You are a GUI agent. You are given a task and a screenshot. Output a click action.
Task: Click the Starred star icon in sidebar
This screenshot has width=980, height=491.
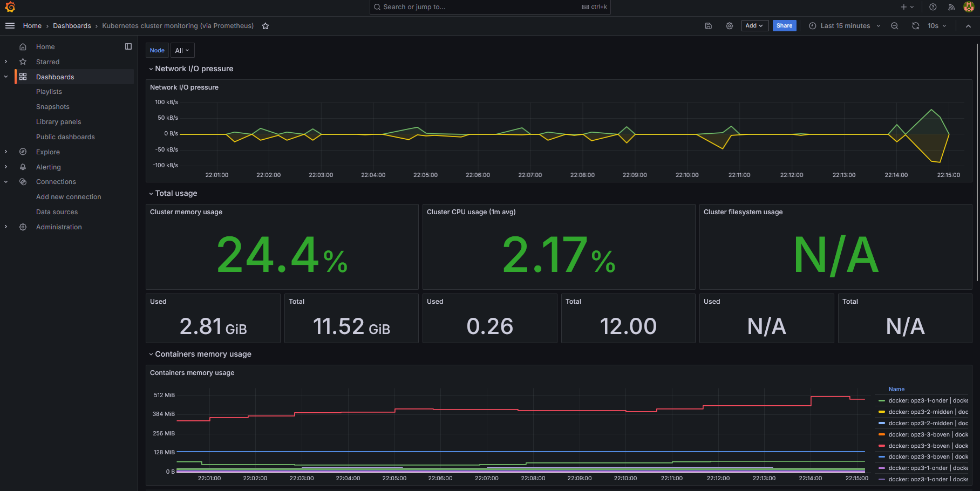tap(23, 62)
